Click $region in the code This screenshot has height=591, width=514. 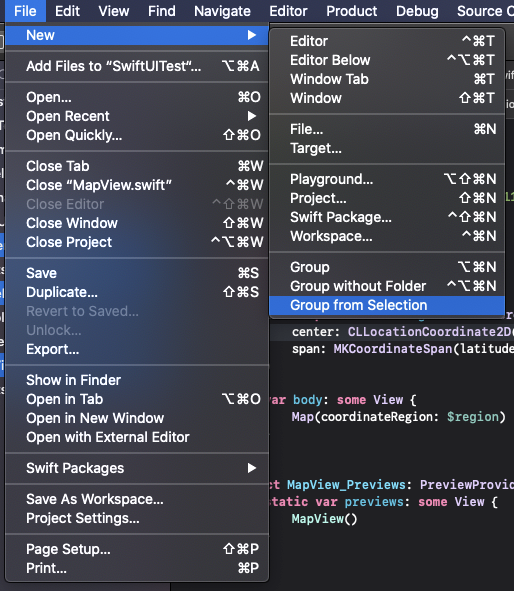pyautogui.click(x=473, y=417)
